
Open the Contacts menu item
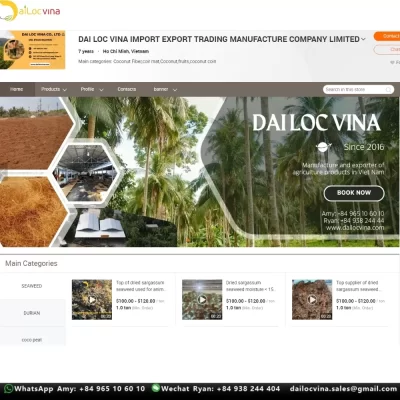127,89
